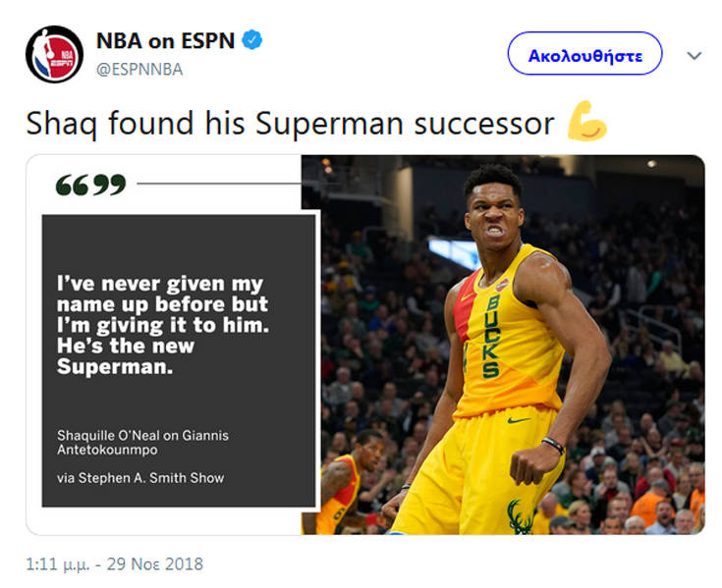722x588 pixels.
Task: Click the via Stephen A. Smith Show text
Action: 140,478
